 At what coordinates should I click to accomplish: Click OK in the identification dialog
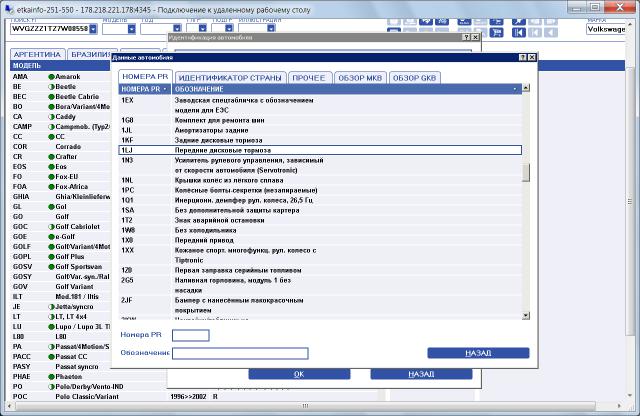point(299,374)
